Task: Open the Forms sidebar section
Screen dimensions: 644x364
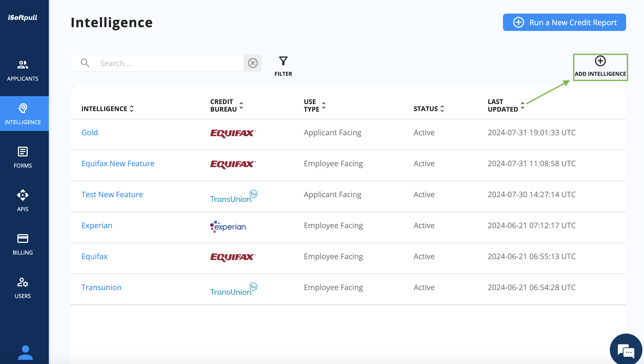Action: tap(23, 158)
